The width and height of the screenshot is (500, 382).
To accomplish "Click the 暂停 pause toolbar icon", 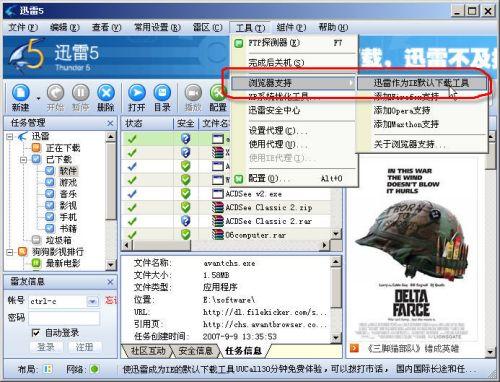I will pyautogui.click(x=81, y=97).
